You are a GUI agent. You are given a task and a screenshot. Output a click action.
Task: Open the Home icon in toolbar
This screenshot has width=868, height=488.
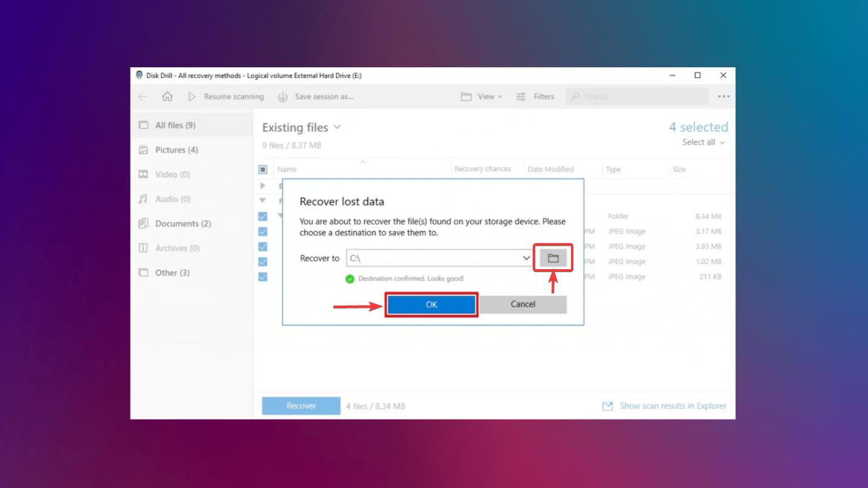pyautogui.click(x=167, y=96)
